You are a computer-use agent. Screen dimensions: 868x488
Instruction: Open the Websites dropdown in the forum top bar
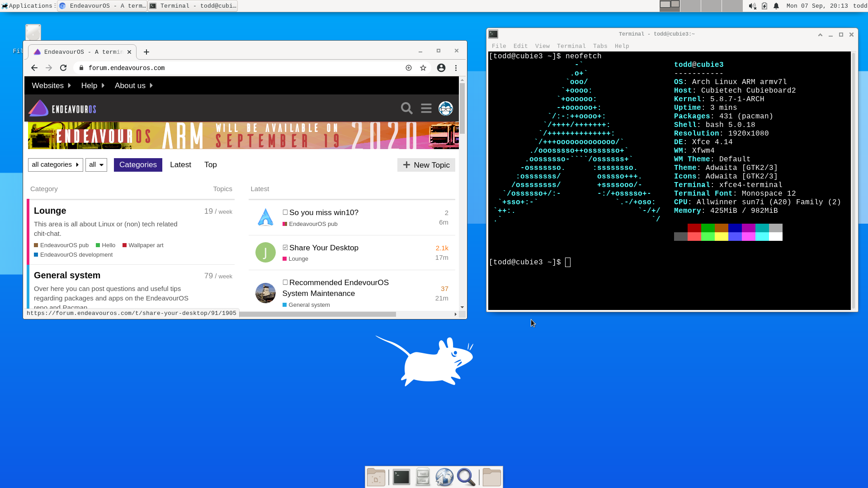[x=51, y=85]
